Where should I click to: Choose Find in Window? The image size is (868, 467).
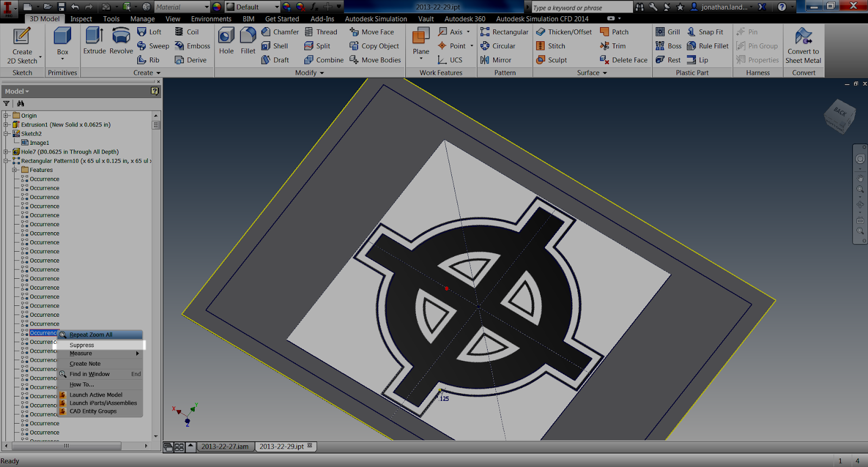pyautogui.click(x=100, y=374)
